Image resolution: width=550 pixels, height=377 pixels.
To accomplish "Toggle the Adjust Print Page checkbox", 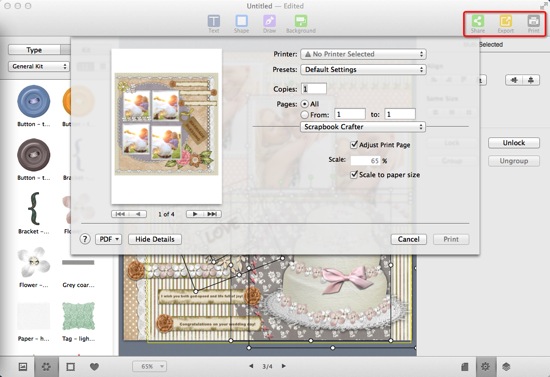I will 354,144.
